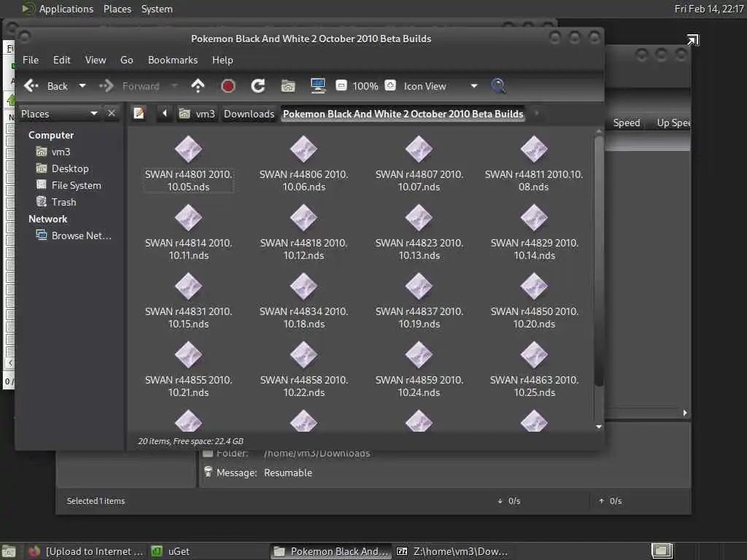Open the Help menu

click(222, 60)
